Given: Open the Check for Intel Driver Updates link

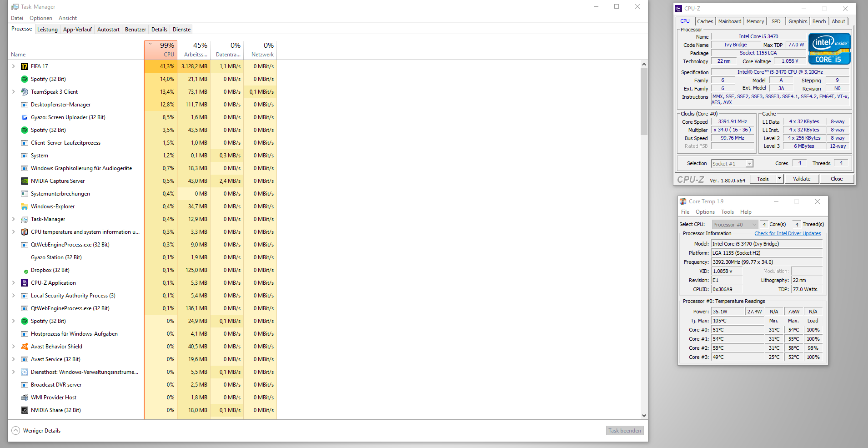Looking at the screenshot, I should click(x=788, y=234).
